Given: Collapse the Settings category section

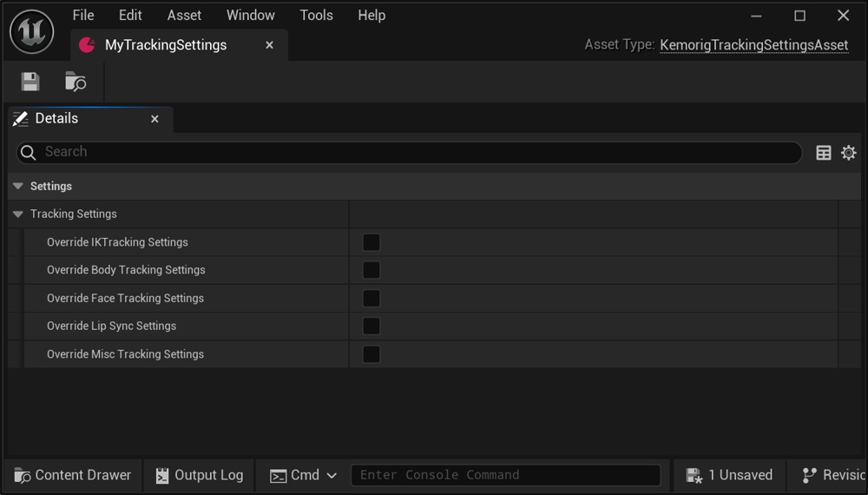Looking at the screenshot, I should [x=18, y=187].
